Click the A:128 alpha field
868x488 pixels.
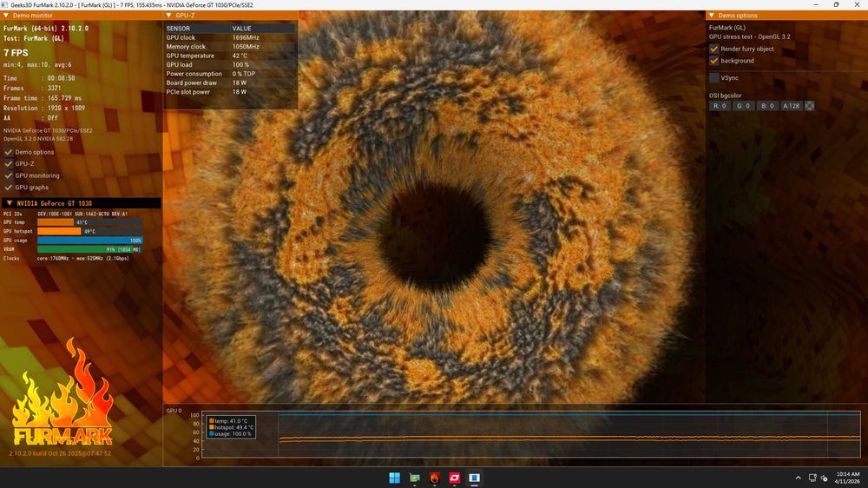[791, 106]
